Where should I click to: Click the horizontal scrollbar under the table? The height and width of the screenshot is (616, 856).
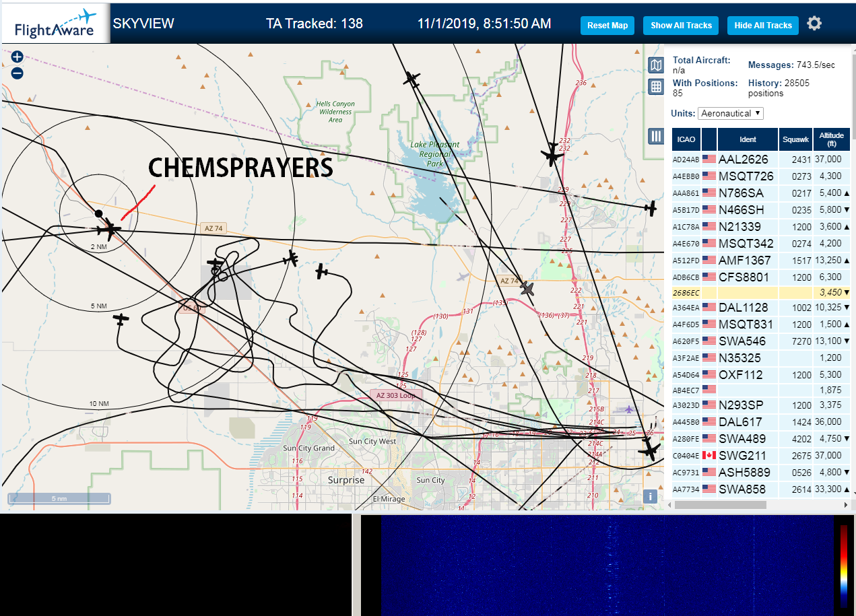721,504
